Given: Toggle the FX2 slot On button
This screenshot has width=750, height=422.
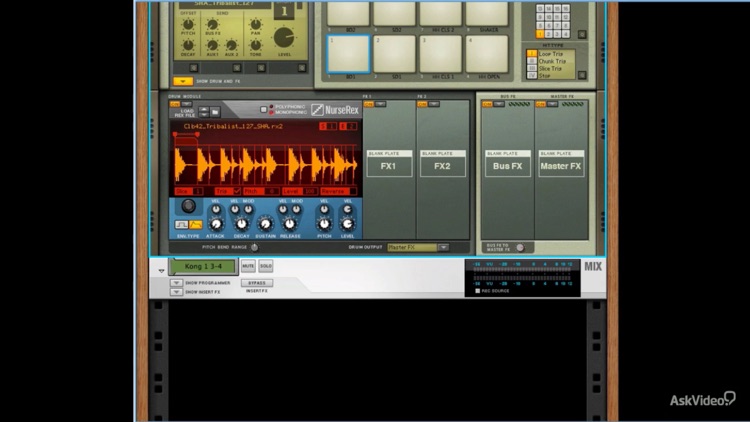Looking at the screenshot, I should click(422, 104).
